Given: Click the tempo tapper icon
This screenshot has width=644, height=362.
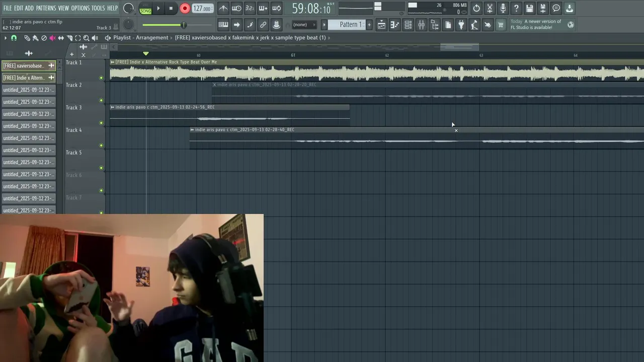Looking at the screenshot, I should (474, 25).
